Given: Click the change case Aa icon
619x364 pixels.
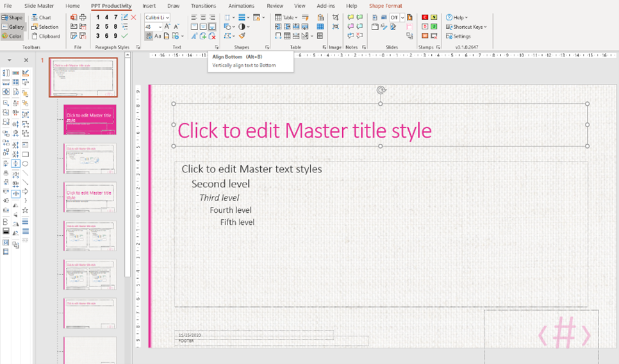Looking at the screenshot, I should coord(158,36).
